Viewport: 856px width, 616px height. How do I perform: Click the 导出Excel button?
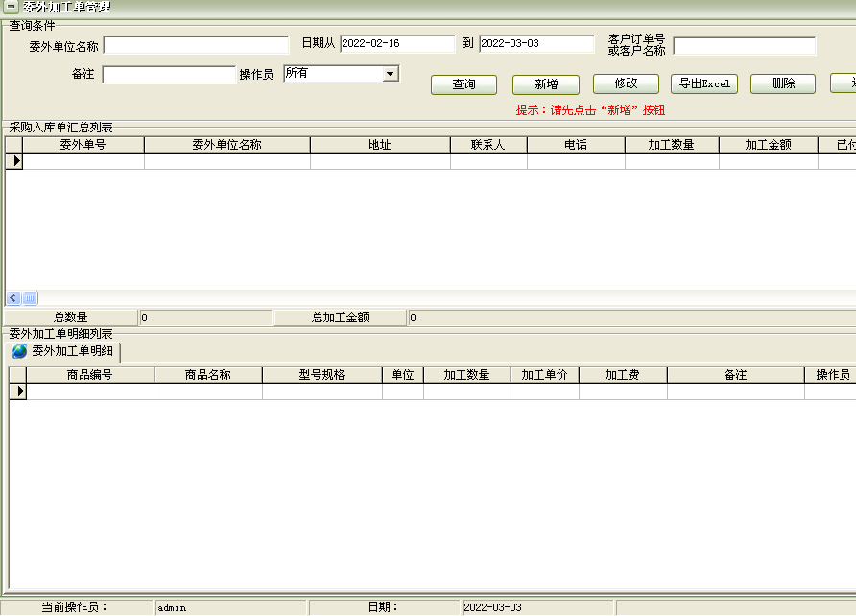coord(704,84)
